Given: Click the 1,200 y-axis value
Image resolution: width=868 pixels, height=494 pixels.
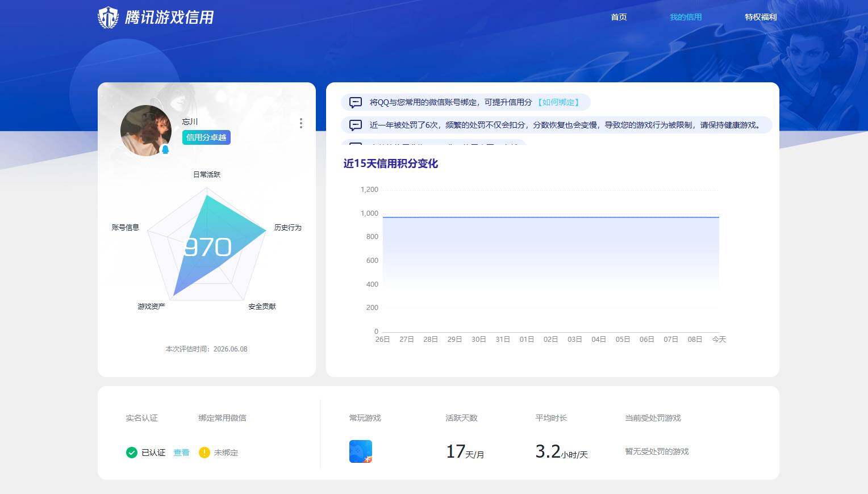Looking at the screenshot, I should pos(369,189).
